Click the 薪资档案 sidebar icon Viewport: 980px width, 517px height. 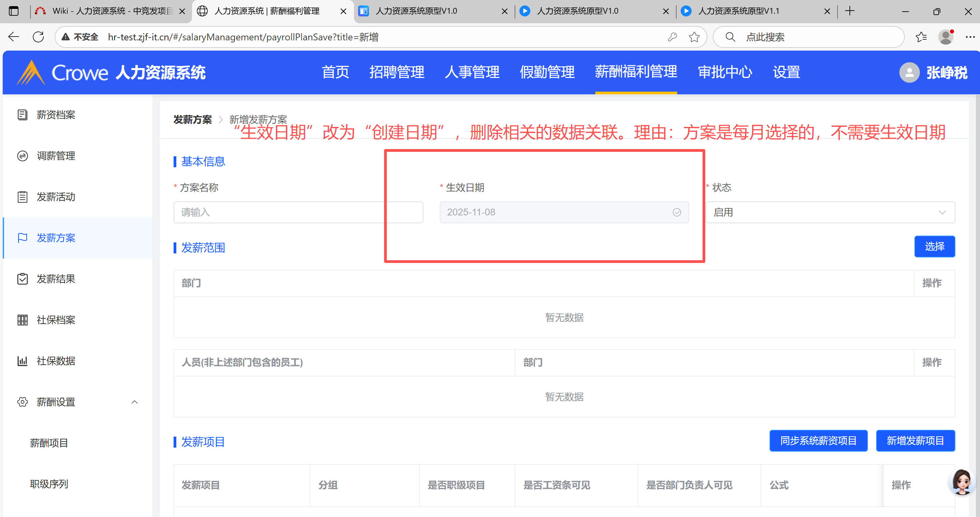point(23,115)
